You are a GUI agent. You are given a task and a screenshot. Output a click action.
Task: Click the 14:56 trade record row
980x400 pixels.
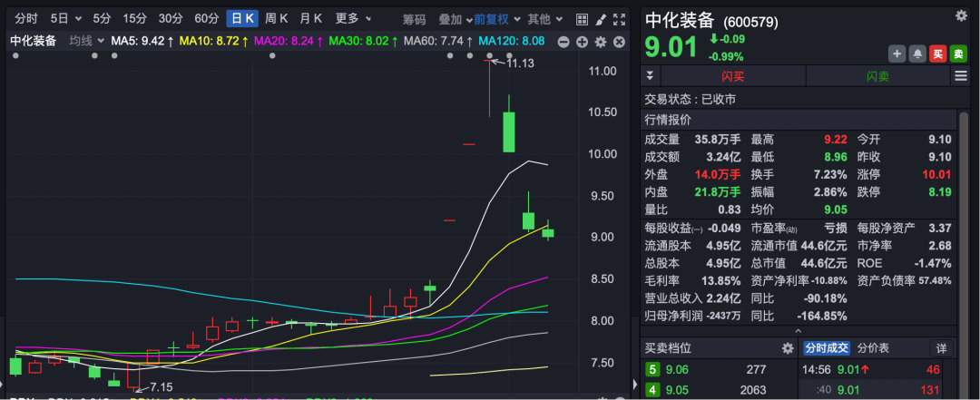pyautogui.click(x=870, y=370)
